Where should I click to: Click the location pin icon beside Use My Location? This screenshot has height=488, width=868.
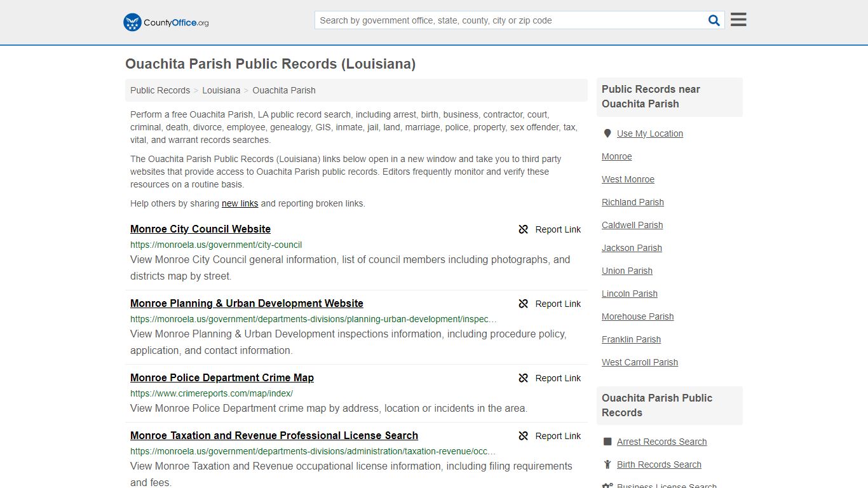607,133
